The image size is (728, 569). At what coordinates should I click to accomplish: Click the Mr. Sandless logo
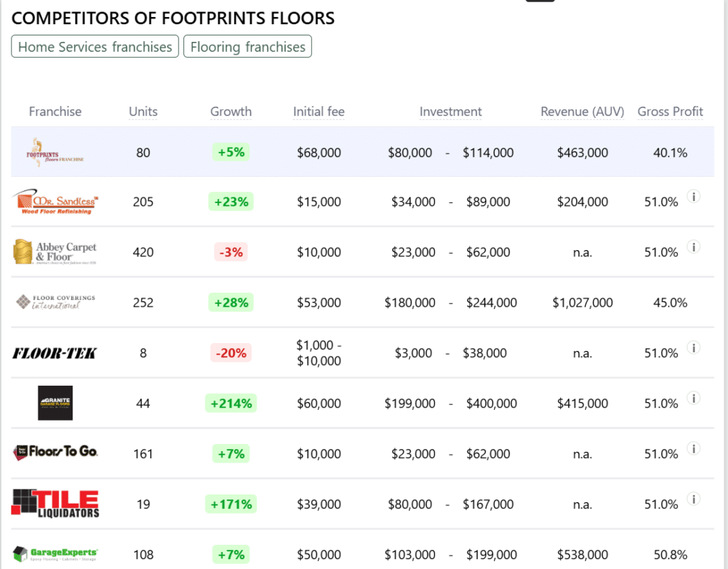coord(55,202)
